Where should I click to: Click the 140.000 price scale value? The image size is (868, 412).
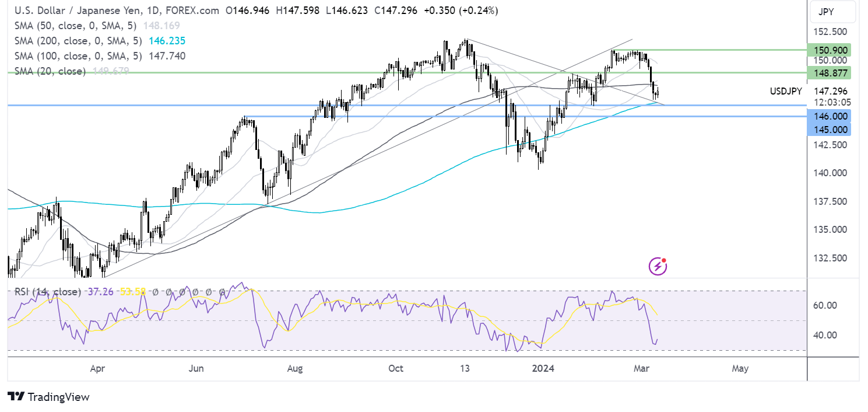click(x=831, y=173)
